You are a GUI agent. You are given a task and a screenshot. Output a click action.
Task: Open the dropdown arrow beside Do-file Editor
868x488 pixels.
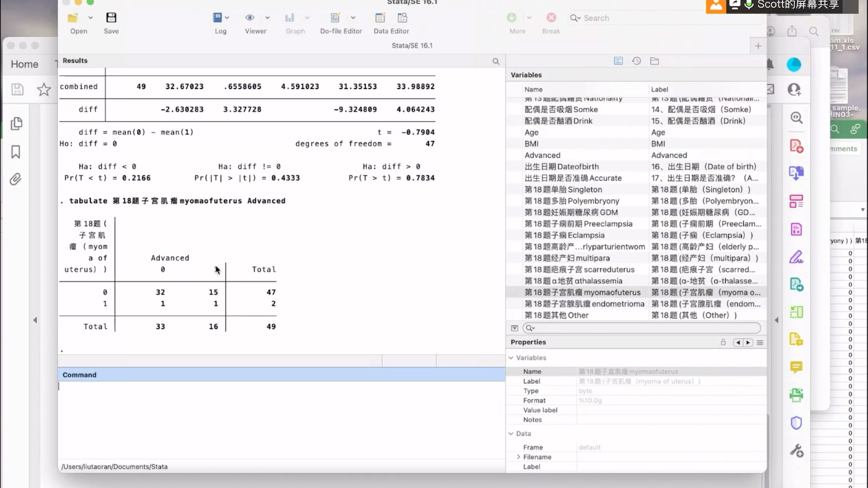pyautogui.click(x=353, y=18)
